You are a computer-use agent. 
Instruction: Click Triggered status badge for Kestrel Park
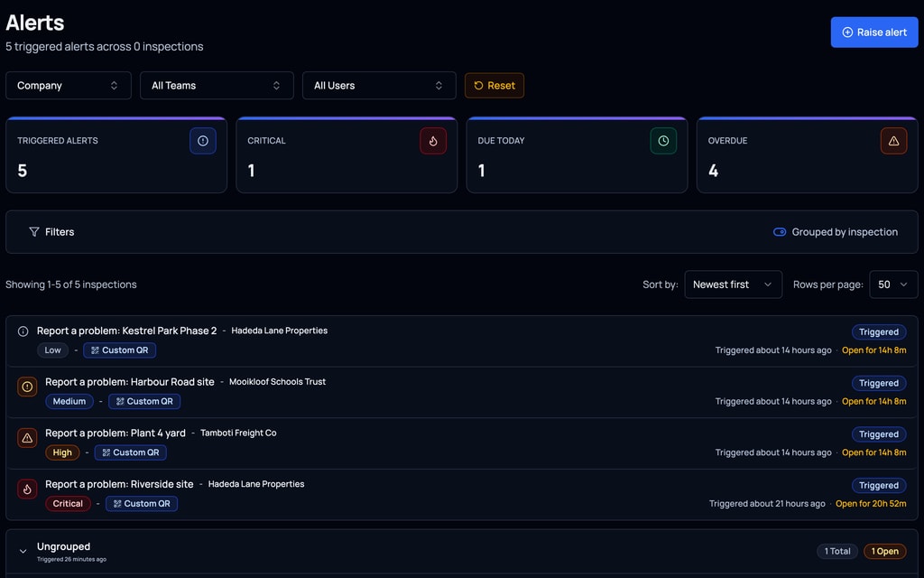click(x=879, y=332)
